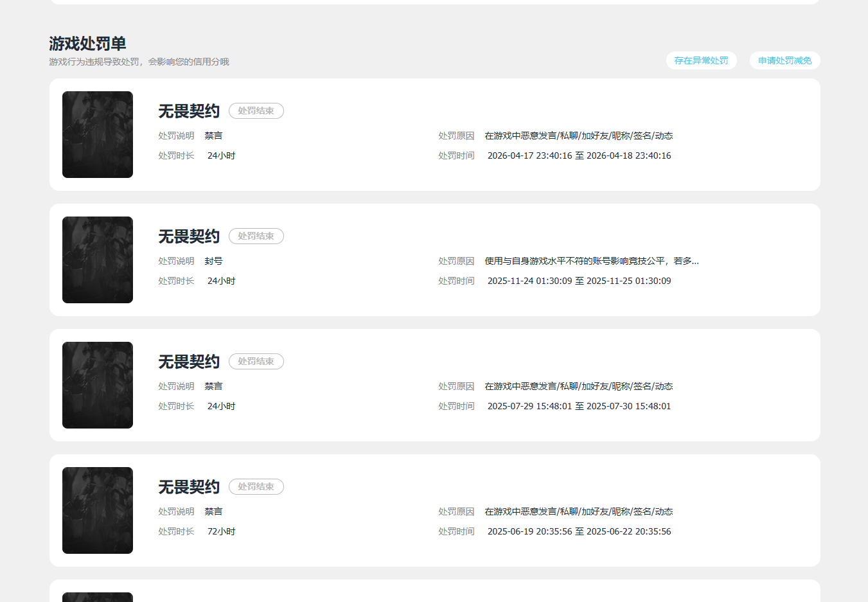Click time range 2025-07-29 15:48:01 至 2025-07-30
Viewport: 868px width, 602px height.
pyautogui.click(x=579, y=406)
